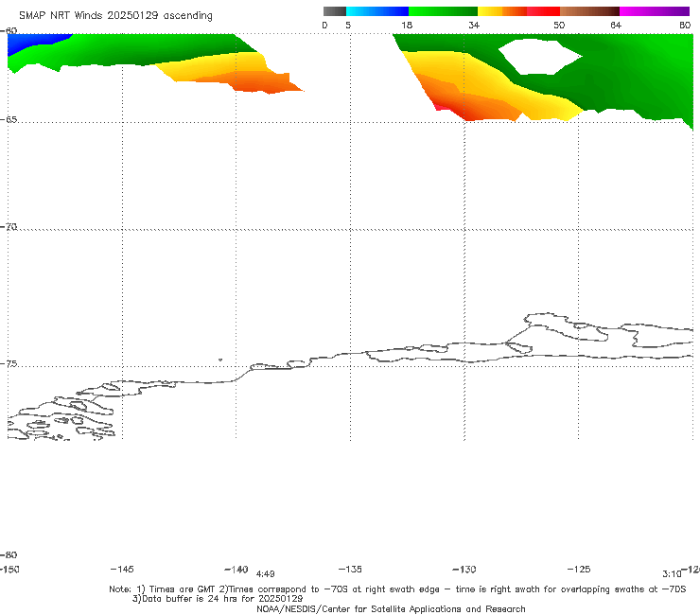Viewport: 700px width, 615px height.
Task: Click the 'Data buffer is 24 hrs' note
Action: (x=218, y=599)
